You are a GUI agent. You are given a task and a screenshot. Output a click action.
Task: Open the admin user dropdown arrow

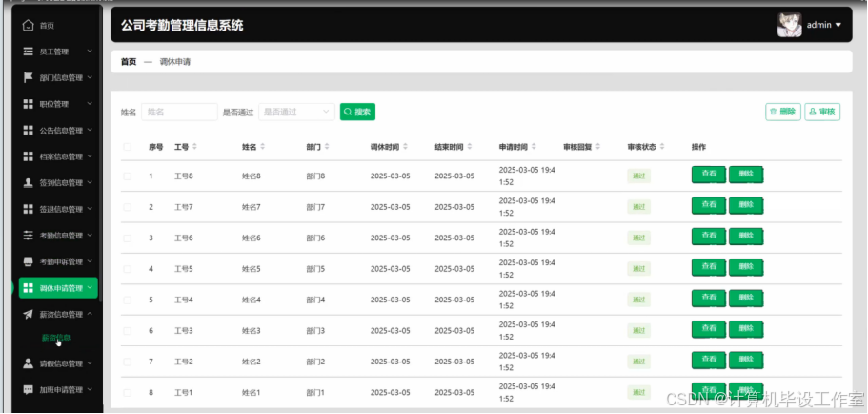[838, 26]
